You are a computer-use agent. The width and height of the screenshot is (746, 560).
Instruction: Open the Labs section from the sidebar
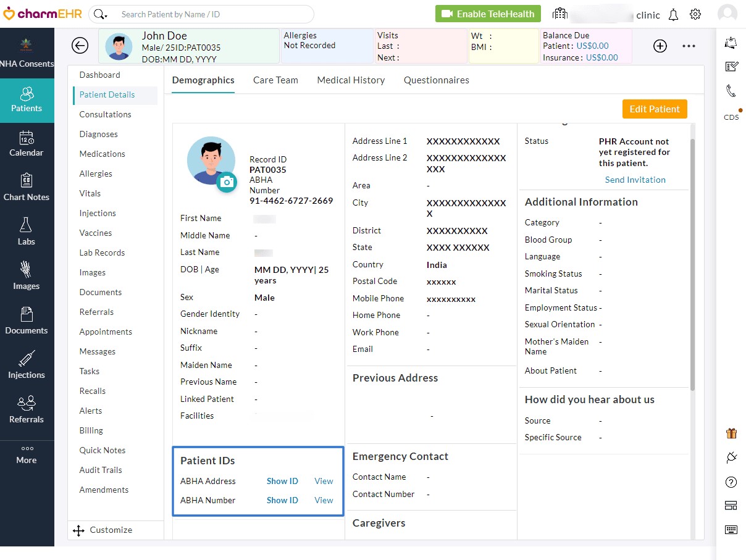27,232
